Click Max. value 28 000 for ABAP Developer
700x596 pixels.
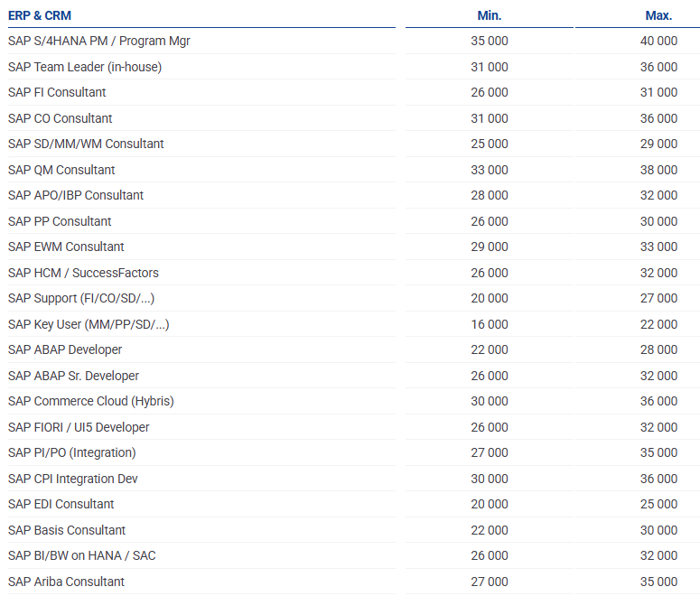click(x=658, y=349)
